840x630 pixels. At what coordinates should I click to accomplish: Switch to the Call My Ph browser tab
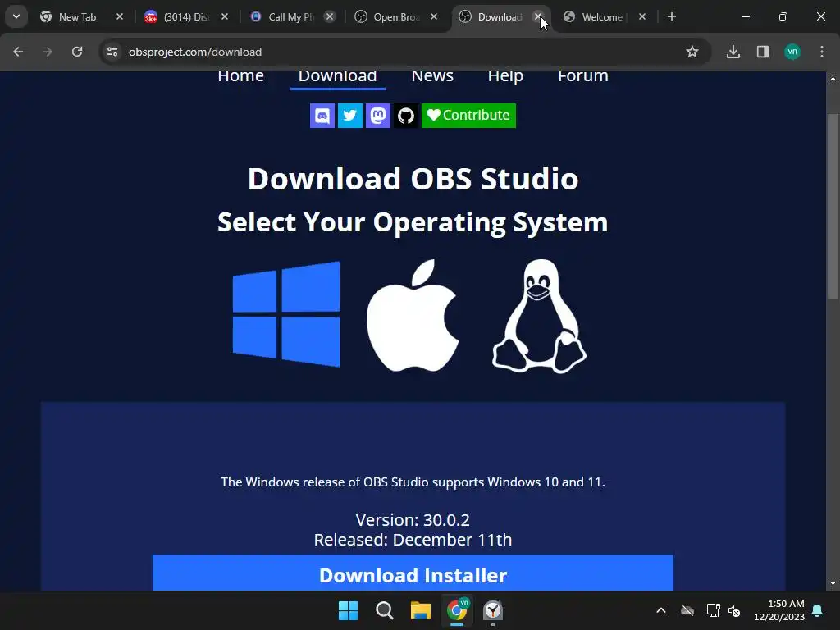(x=291, y=17)
